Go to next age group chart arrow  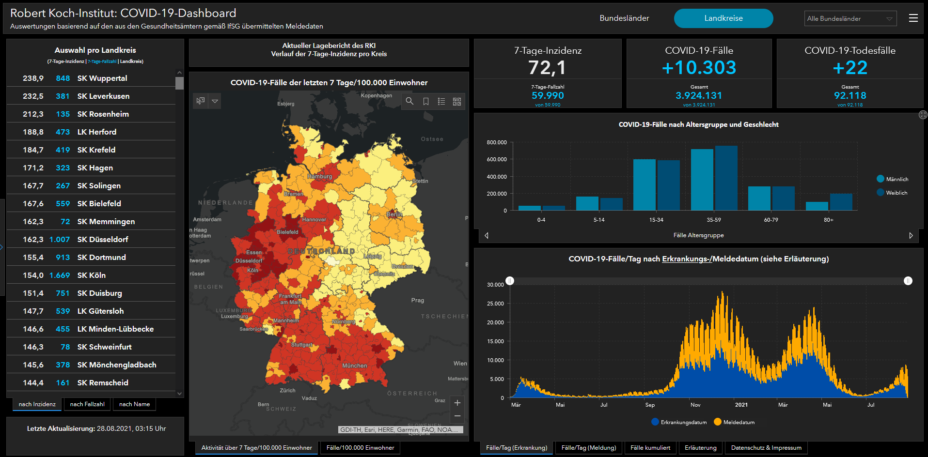tap(910, 235)
